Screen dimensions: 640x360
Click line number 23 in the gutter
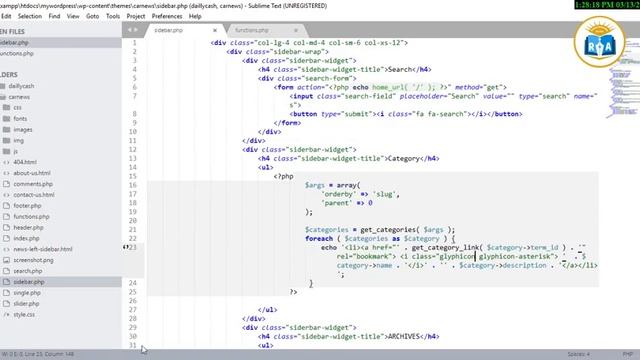click(133, 247)
